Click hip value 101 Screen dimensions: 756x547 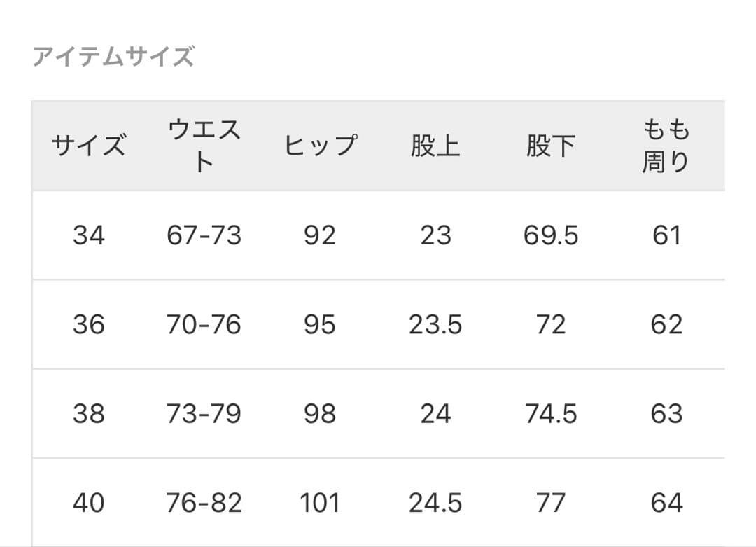click(320, 503)
